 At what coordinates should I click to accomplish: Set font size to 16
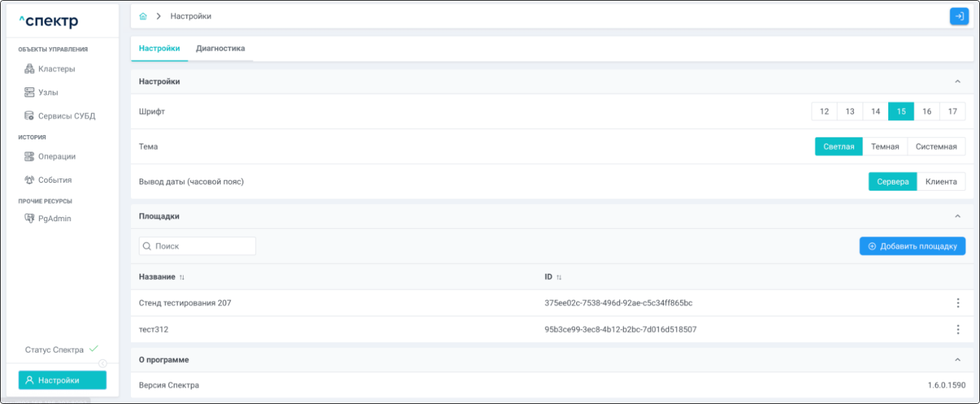[927, 112]
